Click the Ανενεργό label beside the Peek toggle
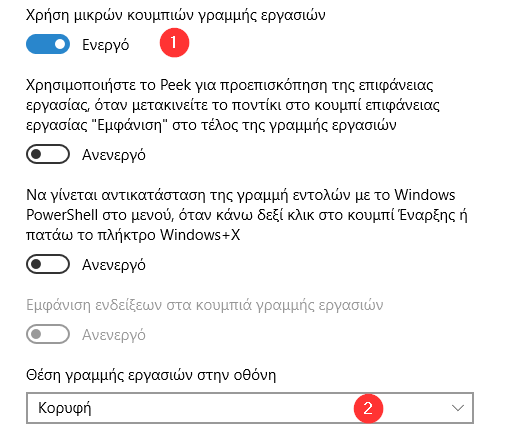This screenshot has height=436, width=529. point(114,155)
